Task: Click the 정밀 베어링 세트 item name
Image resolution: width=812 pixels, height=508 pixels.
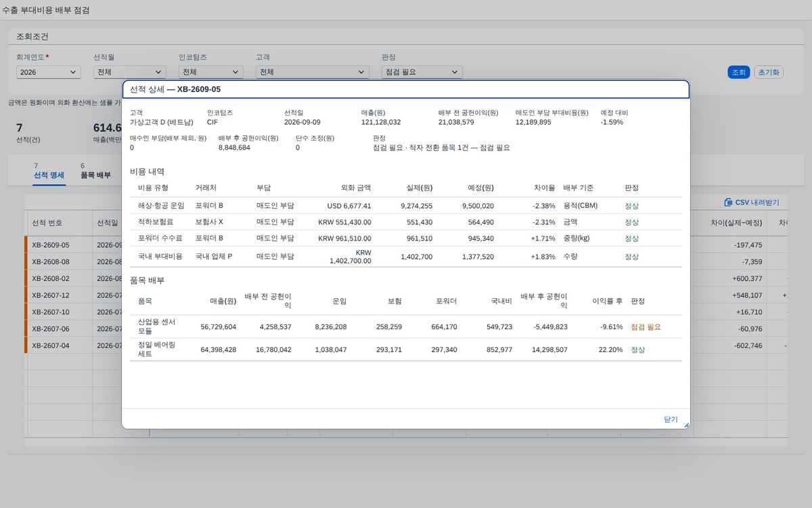Action: point(157,350)
